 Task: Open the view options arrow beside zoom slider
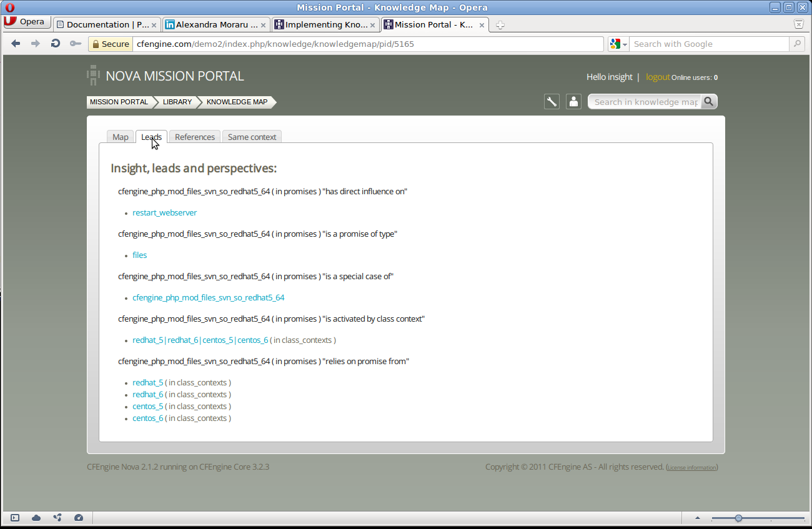click(x=698, y=518)
